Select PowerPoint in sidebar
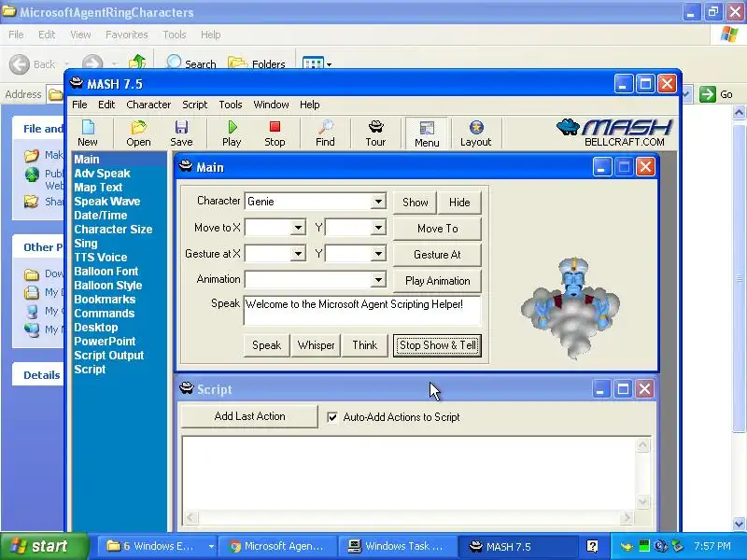 (105, 342)
